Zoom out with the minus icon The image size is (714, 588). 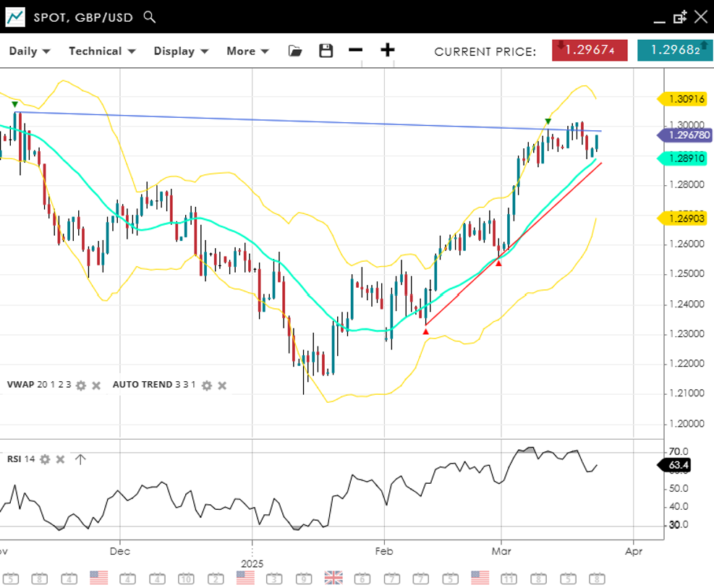point(355,50)
